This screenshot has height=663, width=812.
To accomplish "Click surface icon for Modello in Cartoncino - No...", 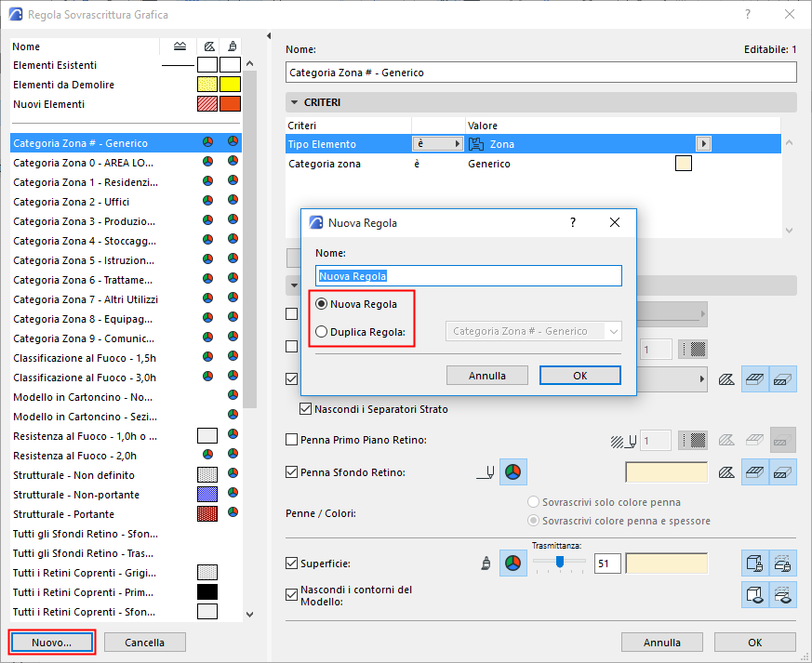I will pos(233,395).
